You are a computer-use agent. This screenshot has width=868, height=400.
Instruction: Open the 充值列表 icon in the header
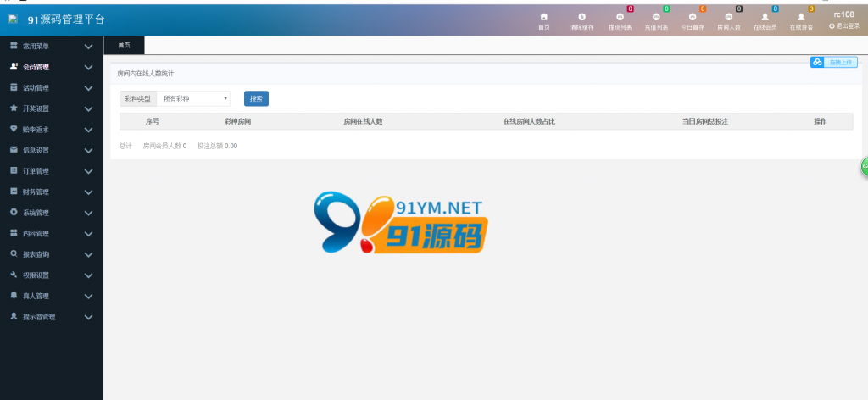pos(656,17)
